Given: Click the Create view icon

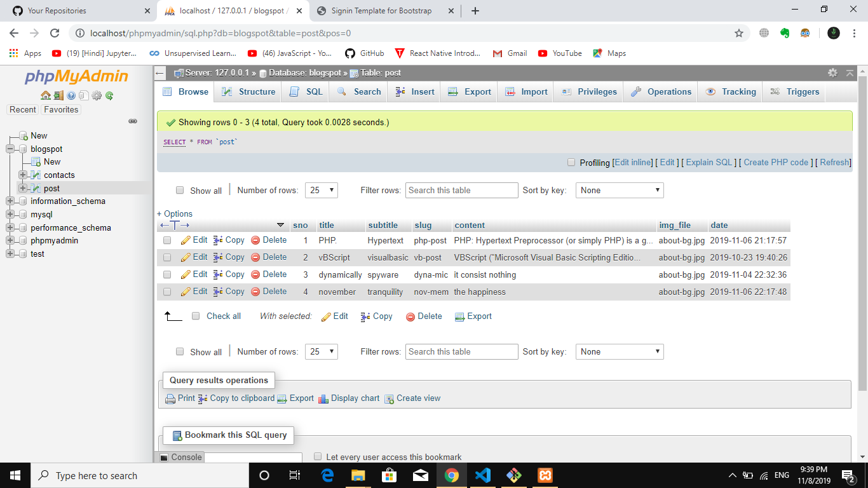Looking at the screenshot, I should [389, 398].
